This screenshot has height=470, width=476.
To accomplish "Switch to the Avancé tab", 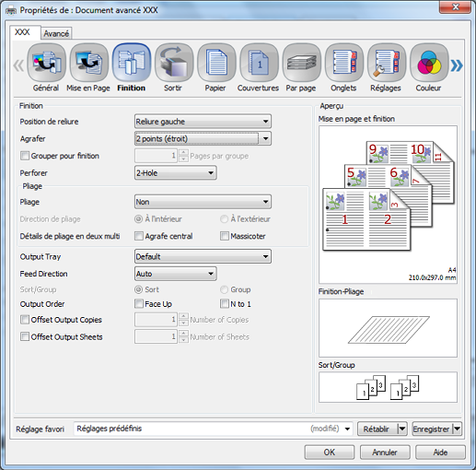I will [x=56, y=33].
